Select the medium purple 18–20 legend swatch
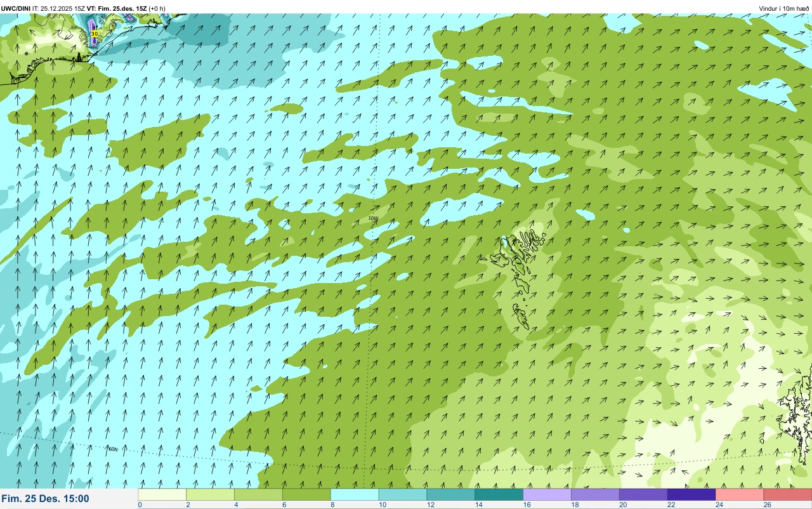The height and width of the screenshot is (509, 812). tap(596, 494)
